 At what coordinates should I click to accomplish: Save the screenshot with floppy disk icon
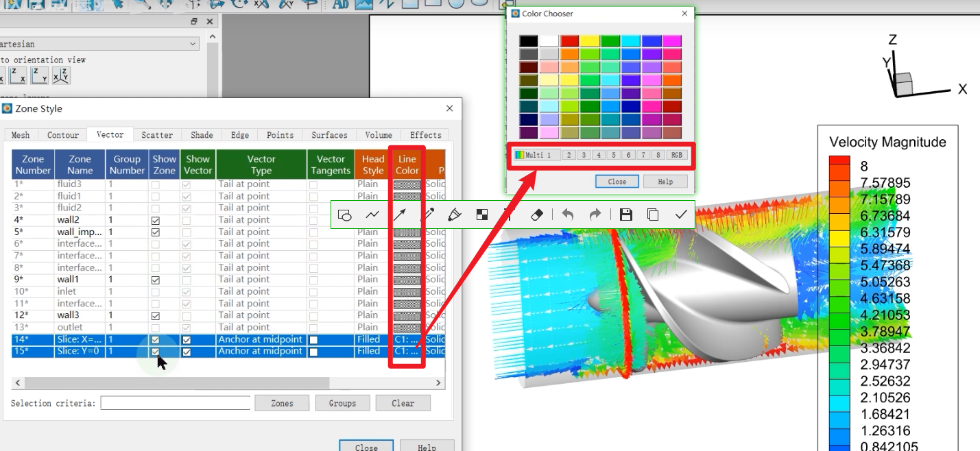coord(625,215)
